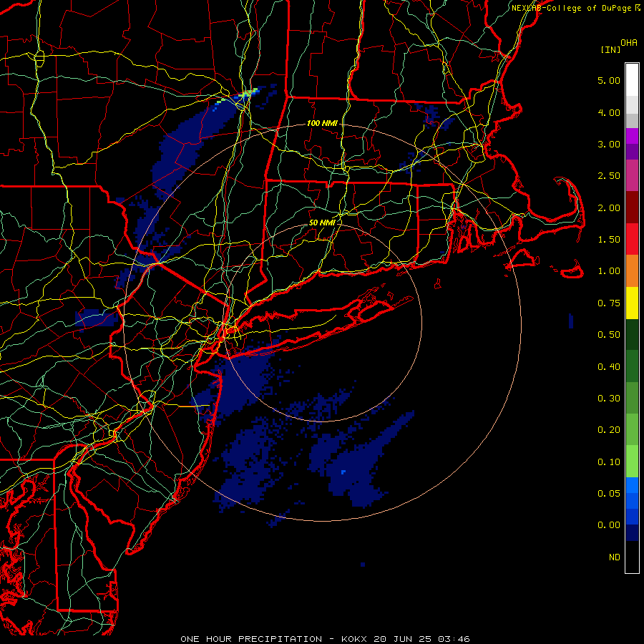The width and height of the screenshot is (644, 644).
Task: Click the ND legend label
Action: point(615,557)
